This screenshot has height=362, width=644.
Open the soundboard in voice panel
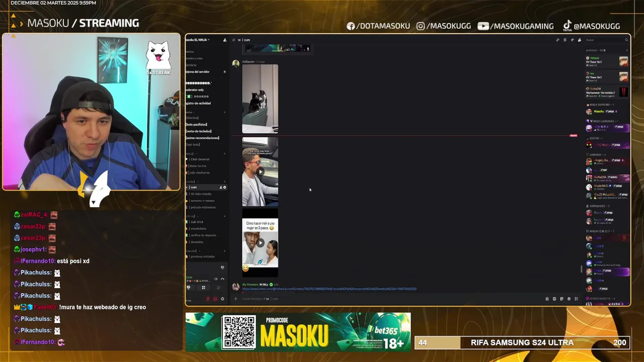218,288
